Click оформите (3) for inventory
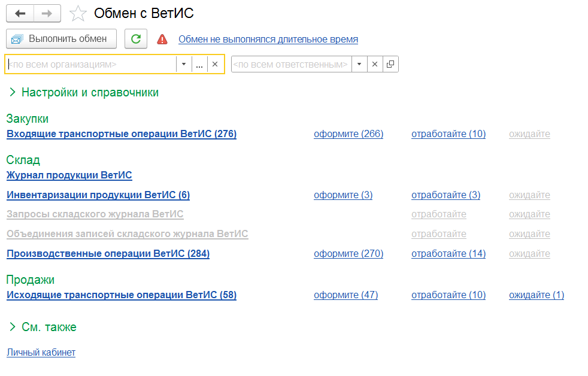Screen dimensions: 588x376 point(343,195)
